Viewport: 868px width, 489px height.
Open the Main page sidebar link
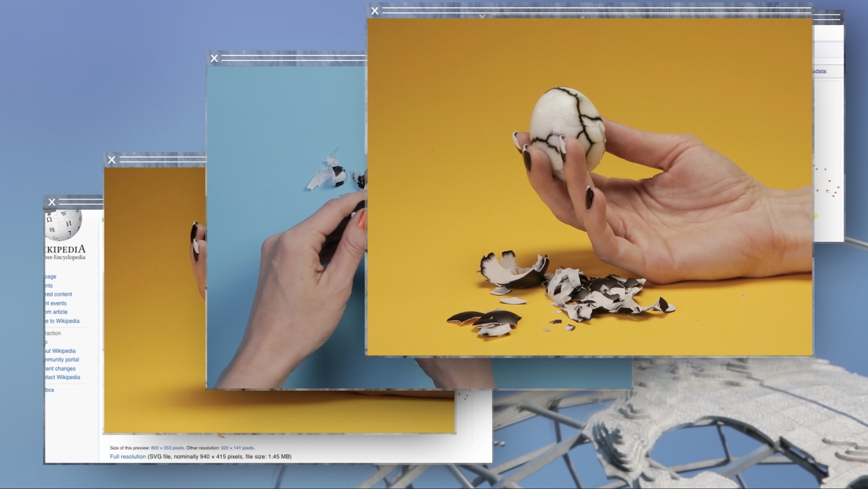click(51, 277)
